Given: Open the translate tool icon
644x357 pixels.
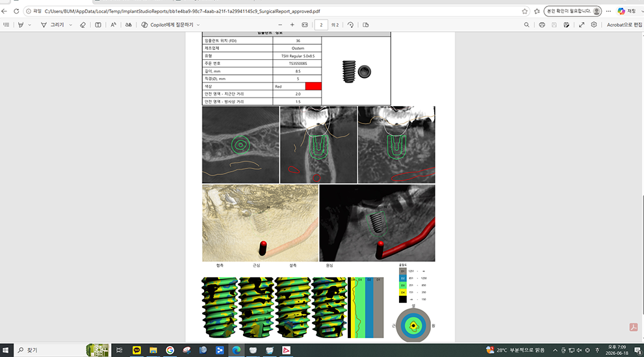Looking at the screenshot, I should click(129, 25).
